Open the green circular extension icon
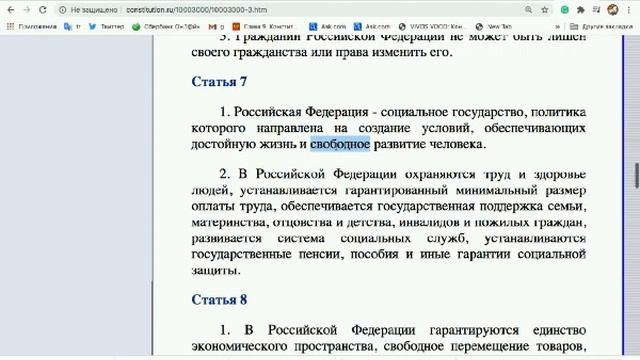The image size is (640, 360). (564, 10)
